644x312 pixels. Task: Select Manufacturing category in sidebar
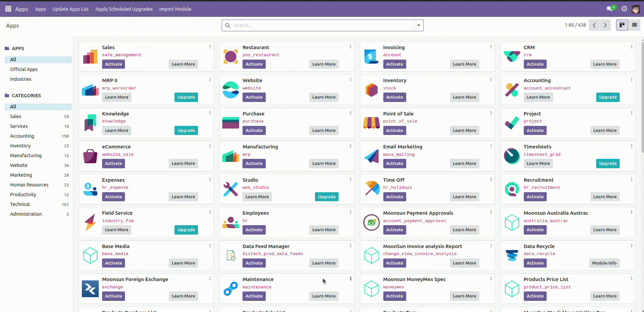[38, 155]
